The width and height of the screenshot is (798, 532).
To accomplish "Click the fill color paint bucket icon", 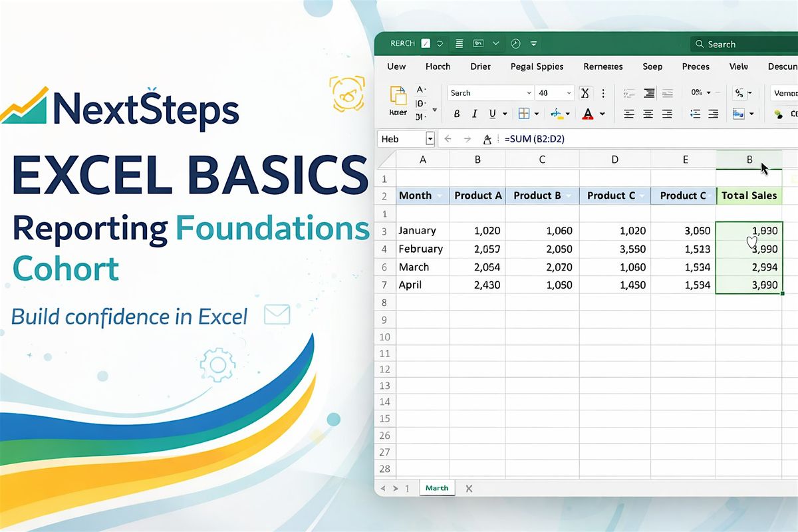I will (x=557, y=114).
